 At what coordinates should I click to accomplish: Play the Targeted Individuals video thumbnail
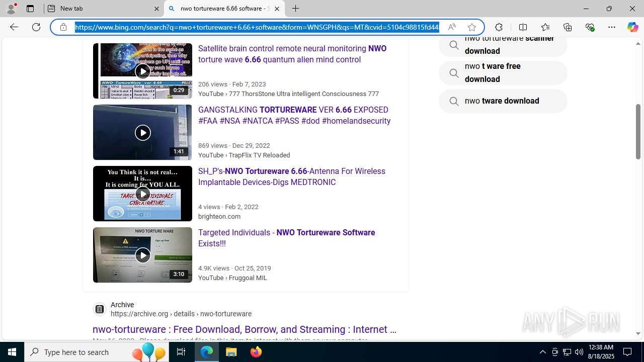(142, 255)
